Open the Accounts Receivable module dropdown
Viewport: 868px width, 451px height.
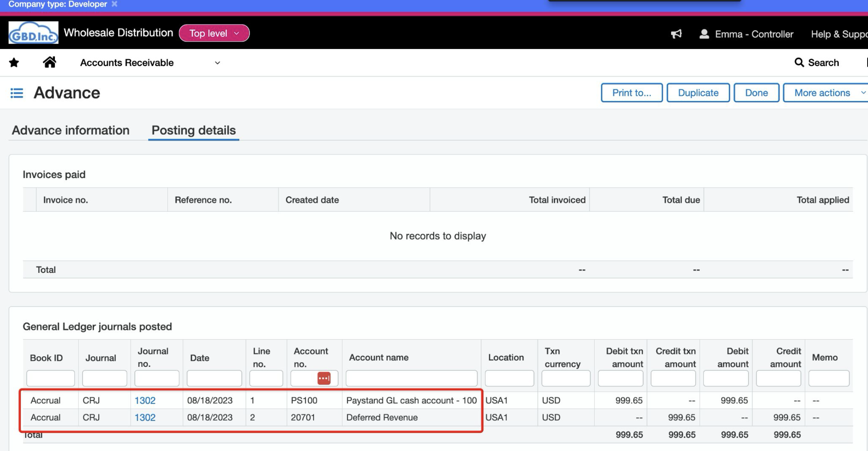[150, 62]
